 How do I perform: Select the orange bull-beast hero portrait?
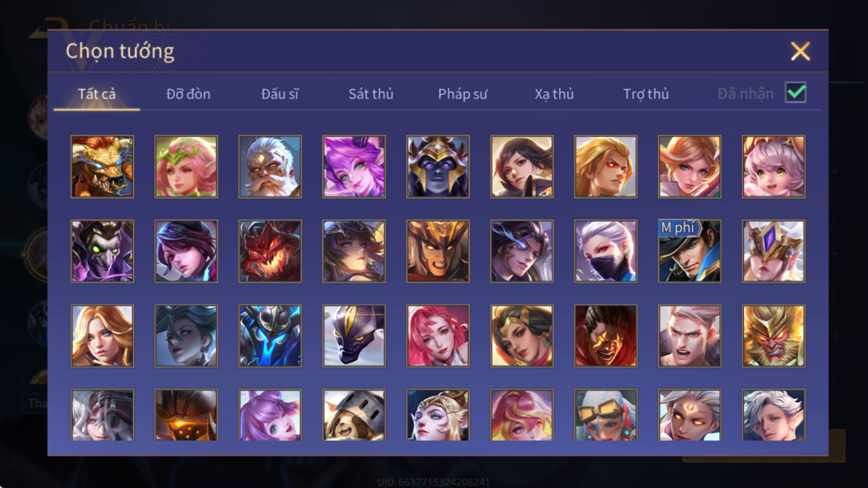(102, 167)
